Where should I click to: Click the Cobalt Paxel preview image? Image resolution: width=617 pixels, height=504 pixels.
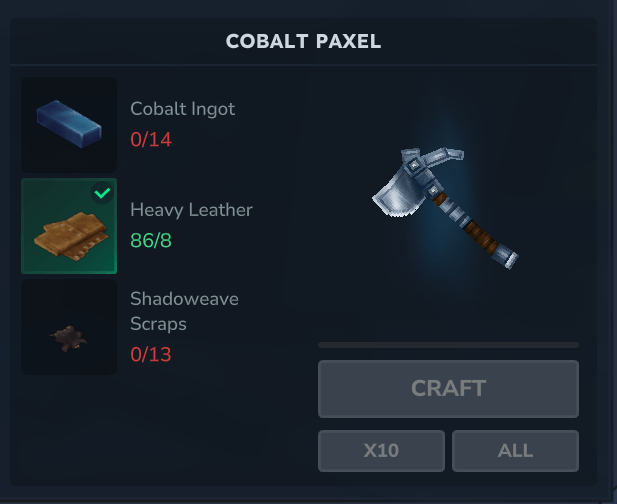[x=445, y=209]
